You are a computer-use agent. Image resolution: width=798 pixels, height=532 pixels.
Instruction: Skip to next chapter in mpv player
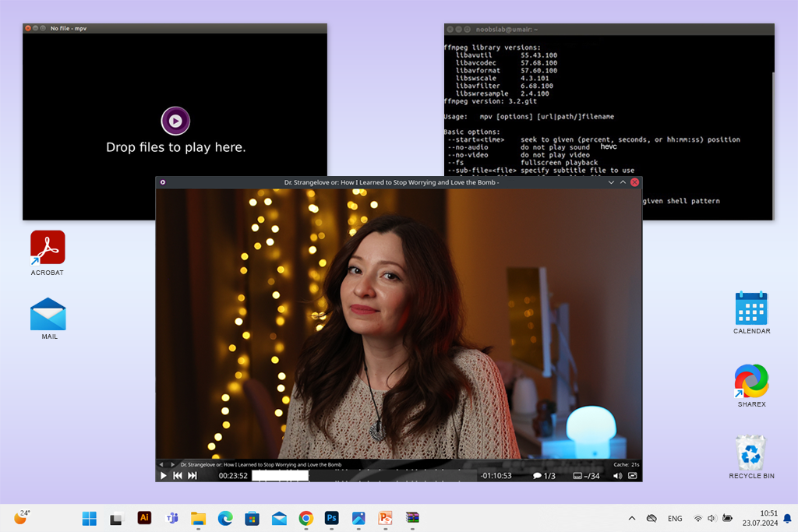point(192,476)
